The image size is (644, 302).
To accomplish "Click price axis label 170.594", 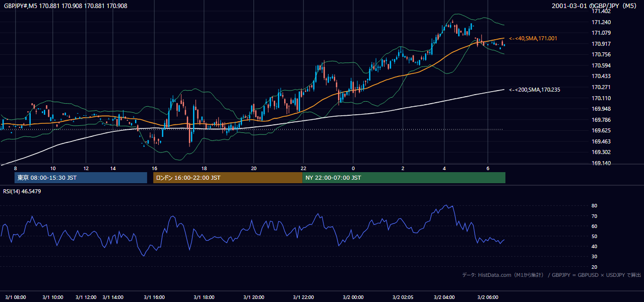I will (601, 65).
